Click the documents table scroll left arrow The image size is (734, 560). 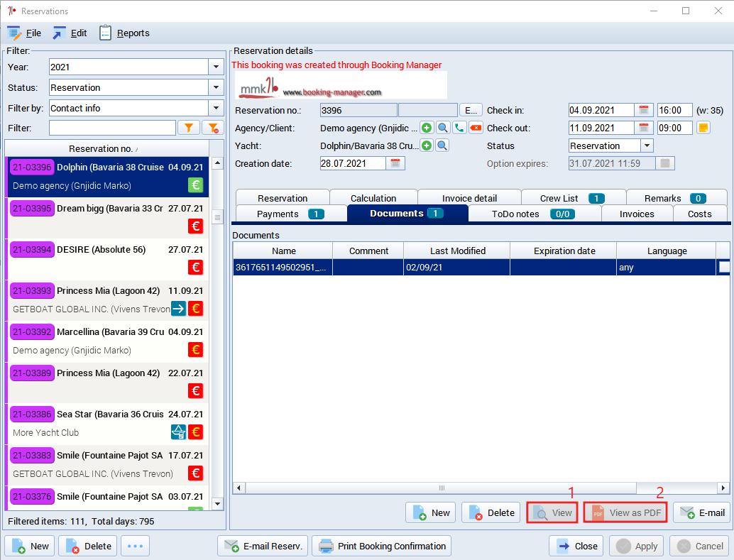pos(239,488)
